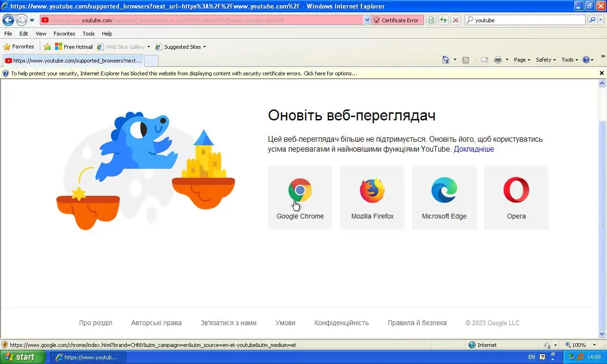Open the Edit menu
607x364 pixels.
24,34
